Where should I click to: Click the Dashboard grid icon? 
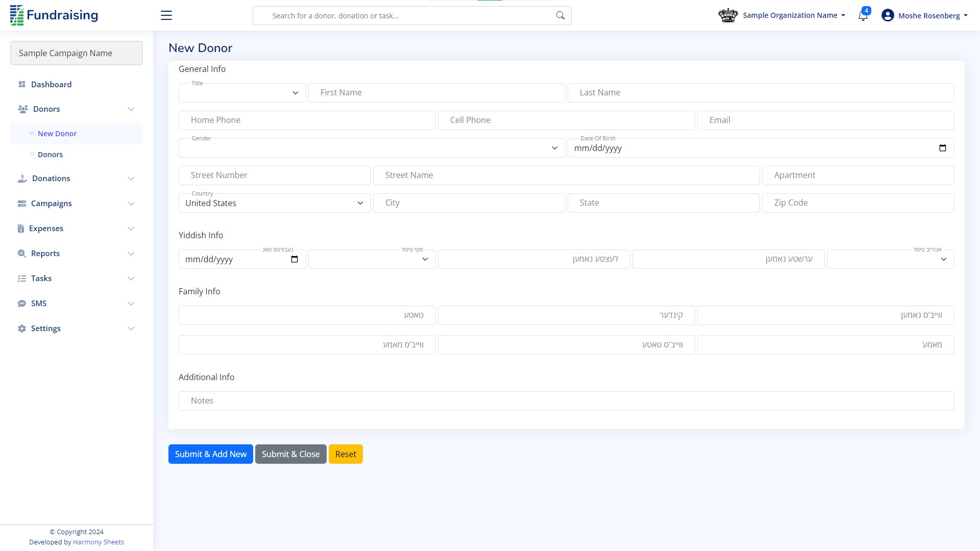[x=22, y=84]
